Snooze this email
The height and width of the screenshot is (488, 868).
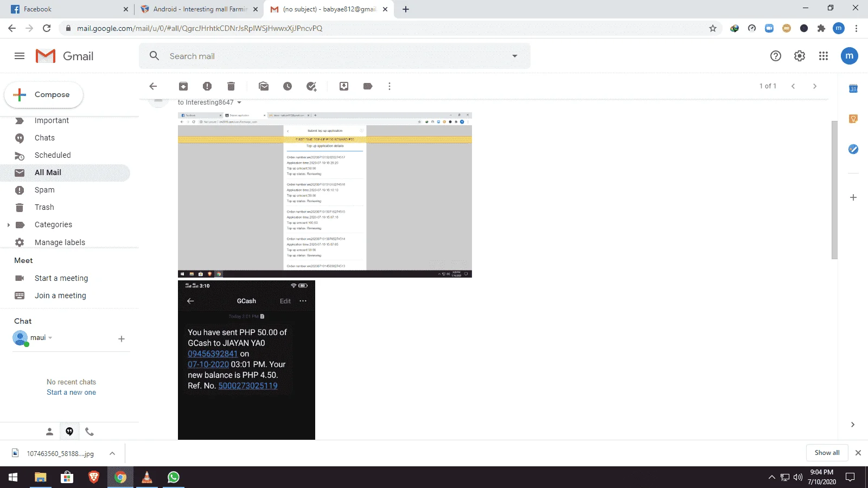tap(288, 86)
